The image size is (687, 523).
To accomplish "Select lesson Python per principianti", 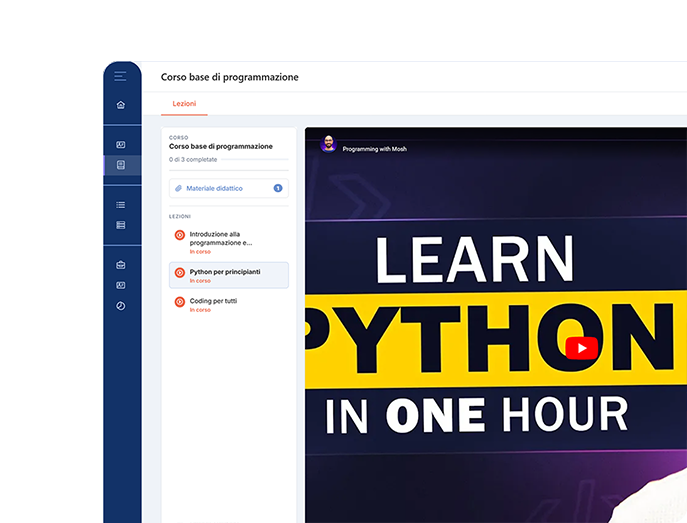I will coord(229,275).
